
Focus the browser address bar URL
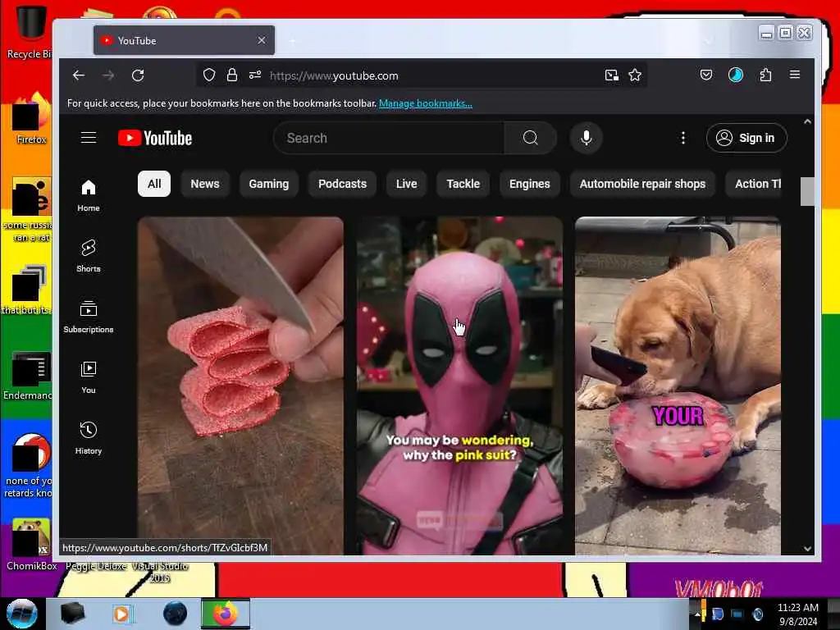click(423, 75)
